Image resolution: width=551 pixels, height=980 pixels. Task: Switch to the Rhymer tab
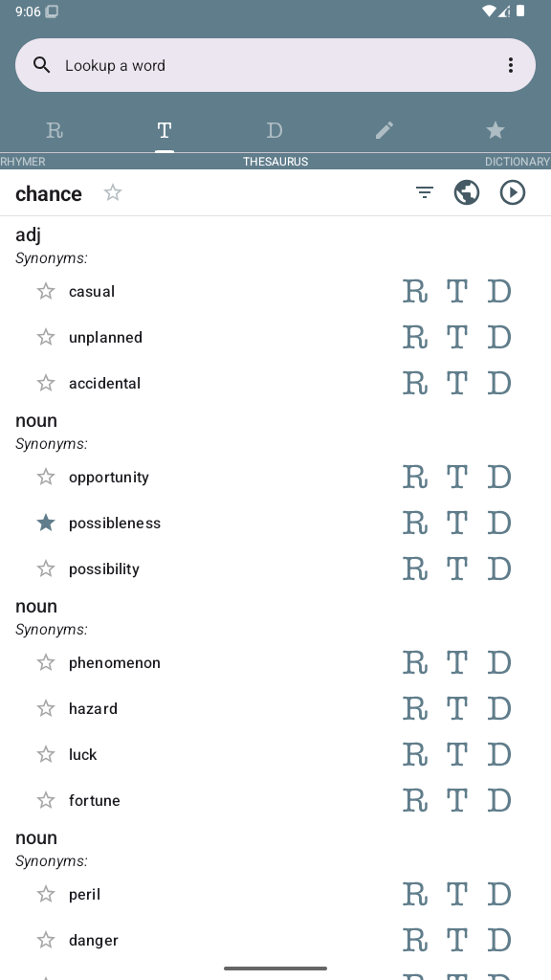(55, 130)
